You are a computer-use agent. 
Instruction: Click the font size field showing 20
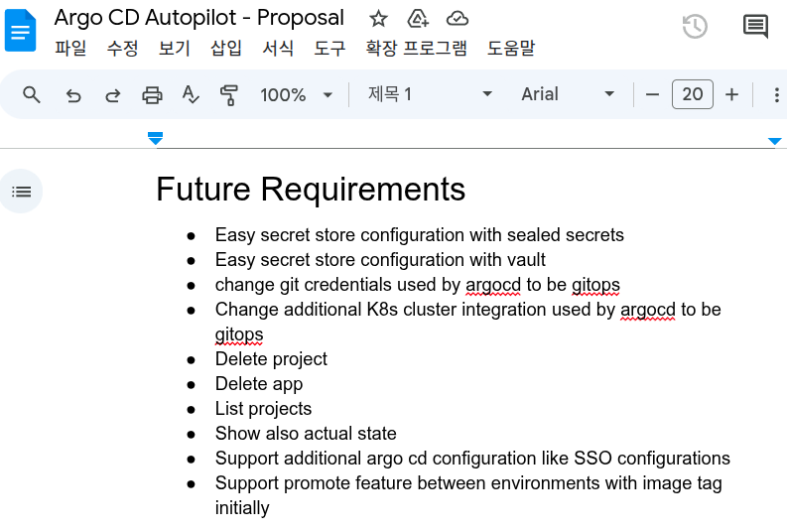[x=692, y=94]
